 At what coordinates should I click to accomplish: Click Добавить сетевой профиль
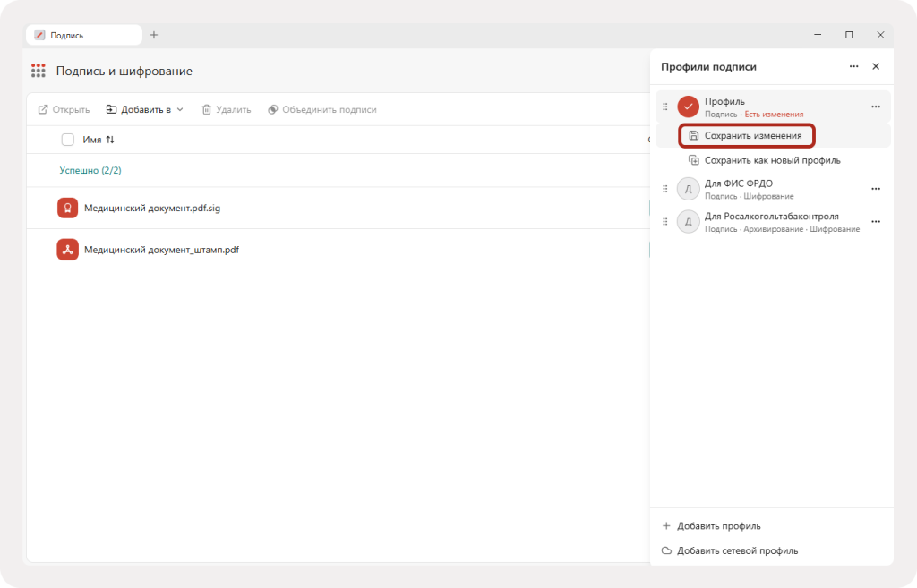[729, 550]
